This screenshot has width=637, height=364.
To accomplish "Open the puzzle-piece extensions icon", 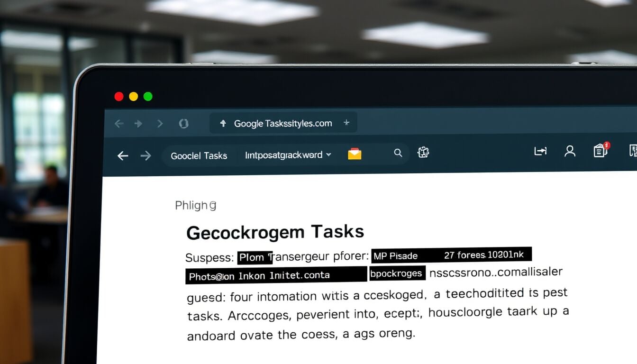I will (x=423, y=152).
